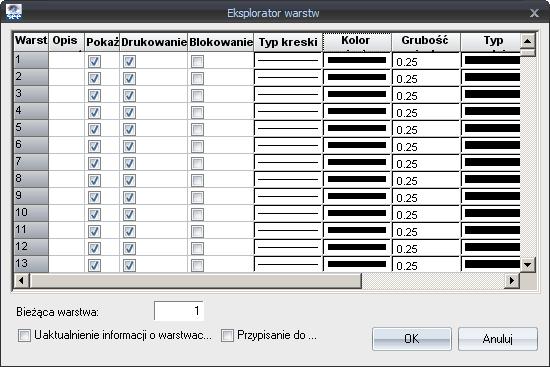Viewport: 550px width, 367px height.
Task: Pick black Kolor swatch of layer 1
Action: (x=357, y=60)
